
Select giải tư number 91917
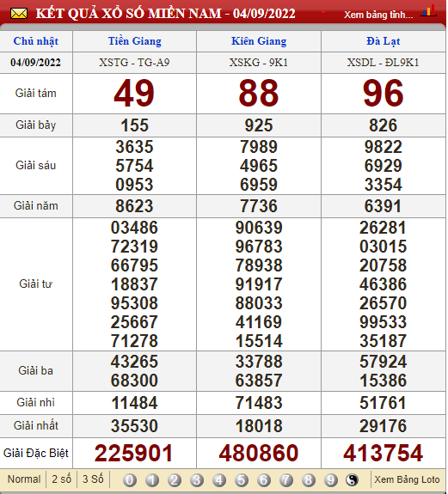point(259,284)
